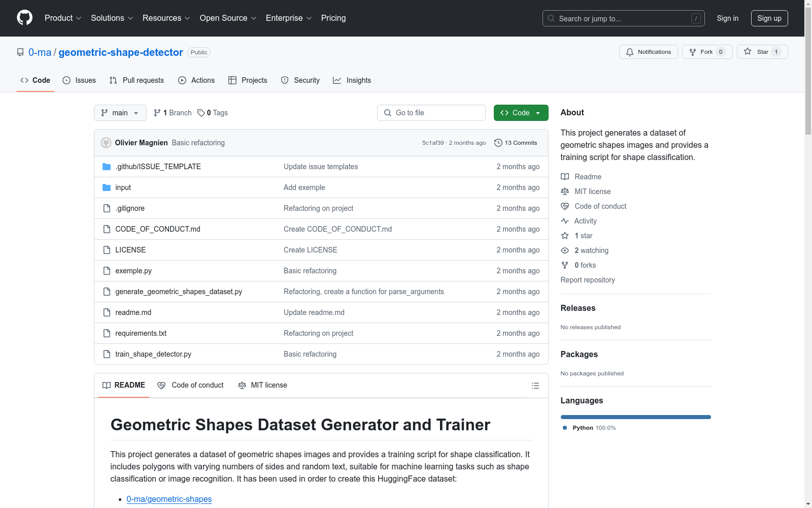Click the .github/ISSUE_TEMPLATE folder icon
The height and width of the screenshot is (508, 812).
[107, 167]
